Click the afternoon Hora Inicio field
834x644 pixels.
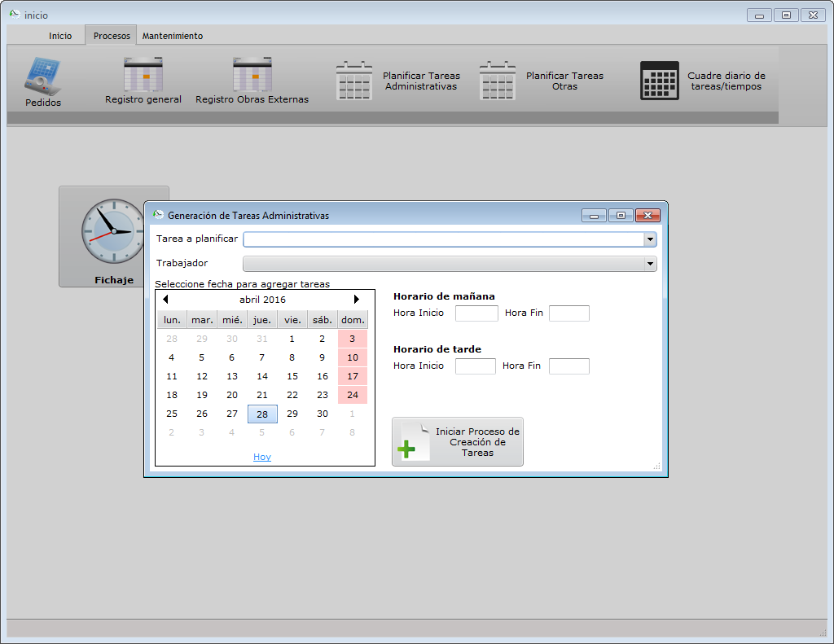point(476,366)
